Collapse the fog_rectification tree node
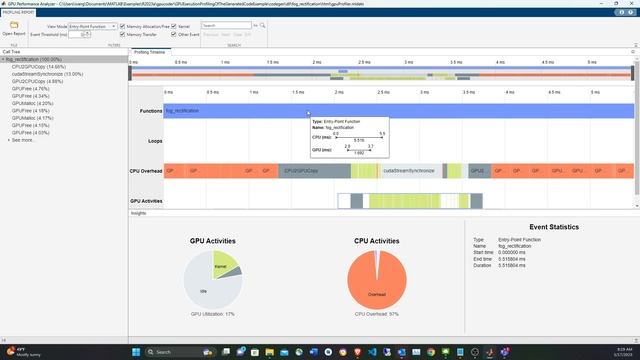This screenshot has height=360, width=640. tap(3, 59)
